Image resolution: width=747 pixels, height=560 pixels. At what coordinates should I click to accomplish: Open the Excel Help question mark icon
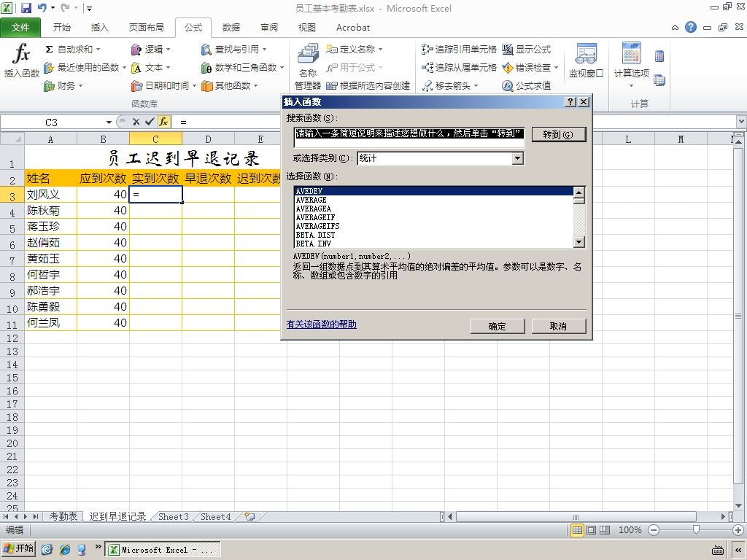(691, 27)
